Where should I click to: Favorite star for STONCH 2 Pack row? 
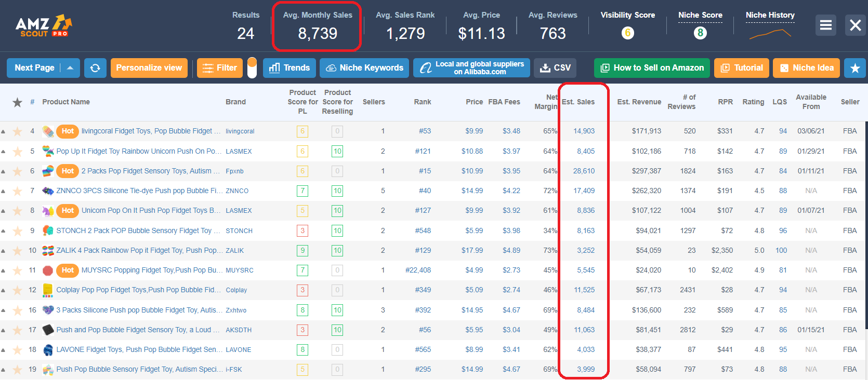click(17, 231)
